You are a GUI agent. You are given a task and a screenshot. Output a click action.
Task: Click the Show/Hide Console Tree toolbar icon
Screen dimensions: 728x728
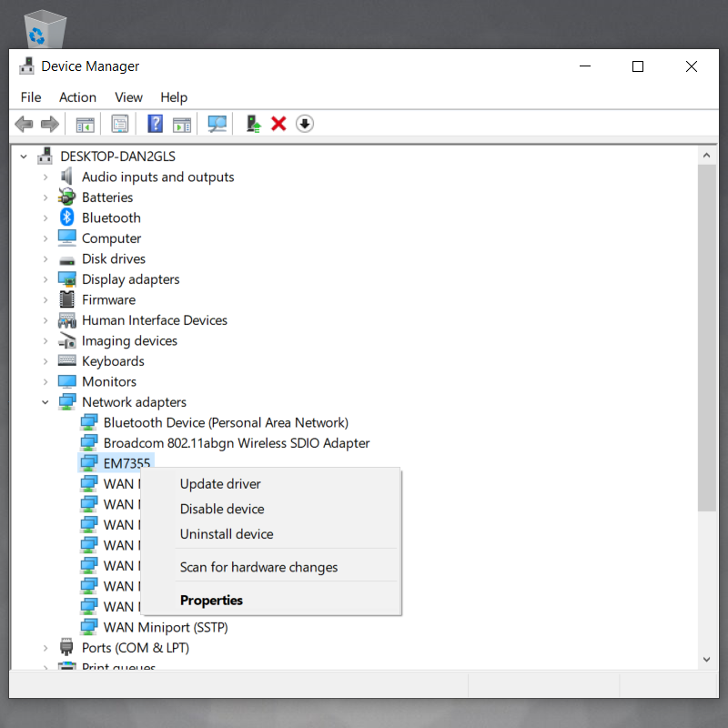click(86, 124)
